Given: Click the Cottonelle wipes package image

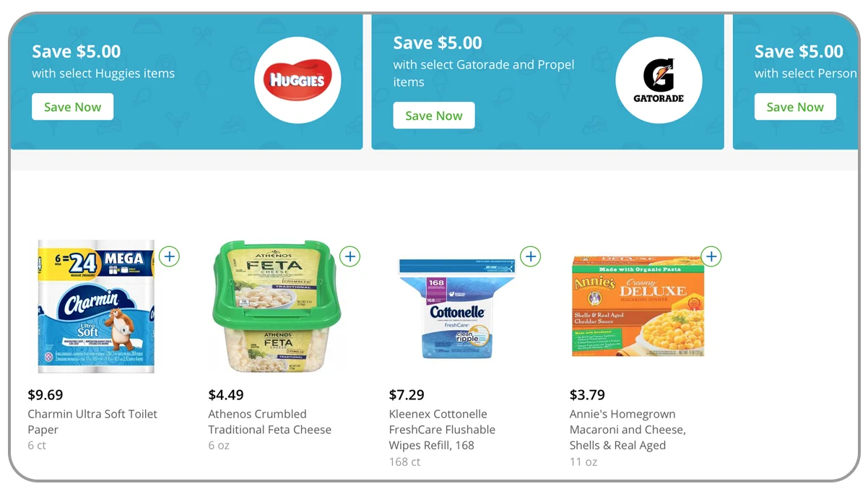Looking at the screenshot, I should pos(456,307).
